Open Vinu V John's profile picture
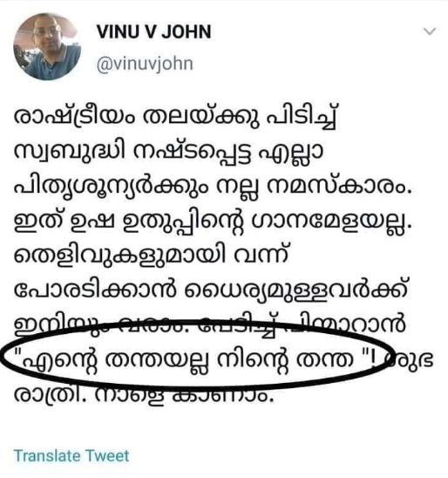The width and height of the screenshot is (448, 478). pos(47,46)
